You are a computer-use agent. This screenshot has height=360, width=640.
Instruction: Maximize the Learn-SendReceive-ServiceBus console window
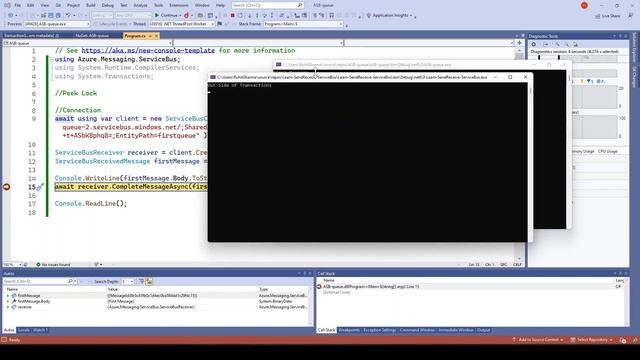point(510,77)
